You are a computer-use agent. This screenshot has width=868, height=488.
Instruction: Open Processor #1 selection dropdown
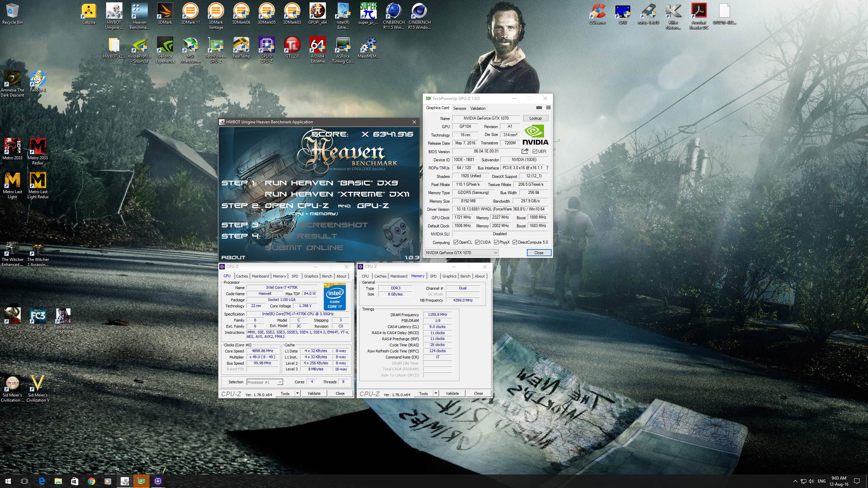(x=264, y=382)
